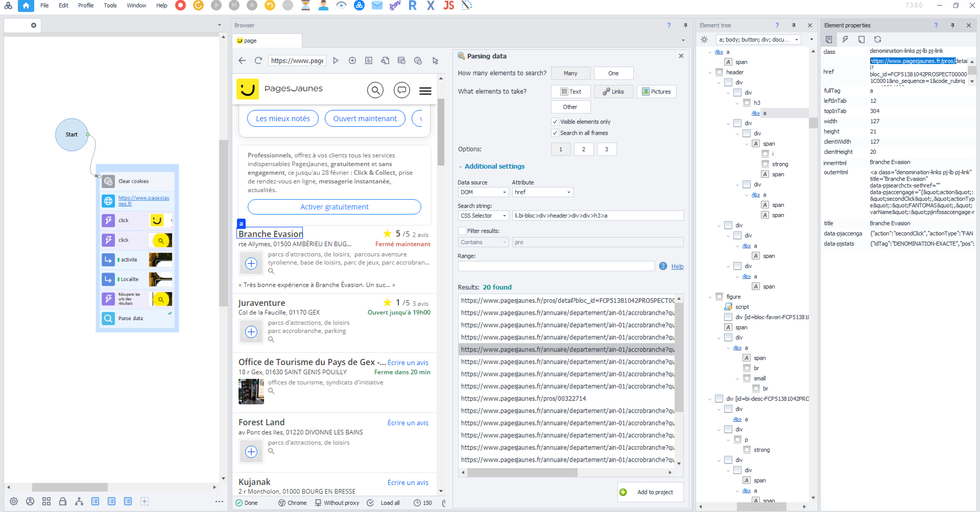Click the gear icon in Element tree
The height and width of the screenshot is (512, 980).
tap(704, 40)
